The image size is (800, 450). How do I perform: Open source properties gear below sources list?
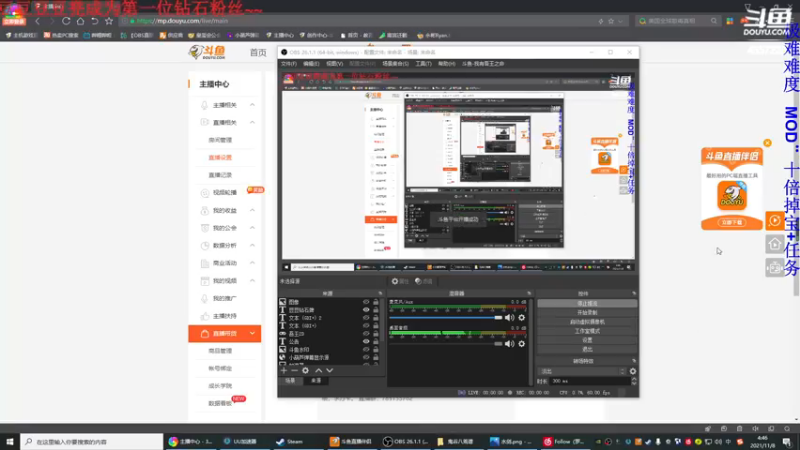click(305, 370)
